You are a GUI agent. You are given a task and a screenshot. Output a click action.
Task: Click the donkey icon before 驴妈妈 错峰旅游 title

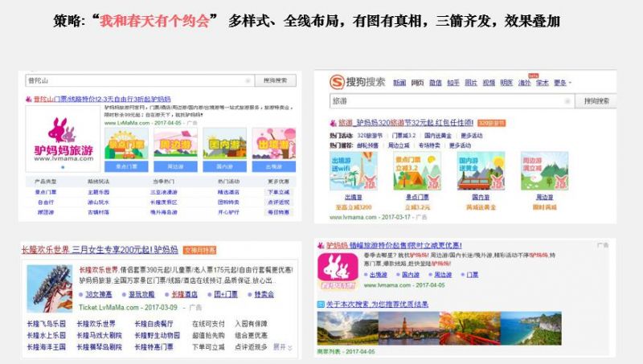(x=321, y=246)
